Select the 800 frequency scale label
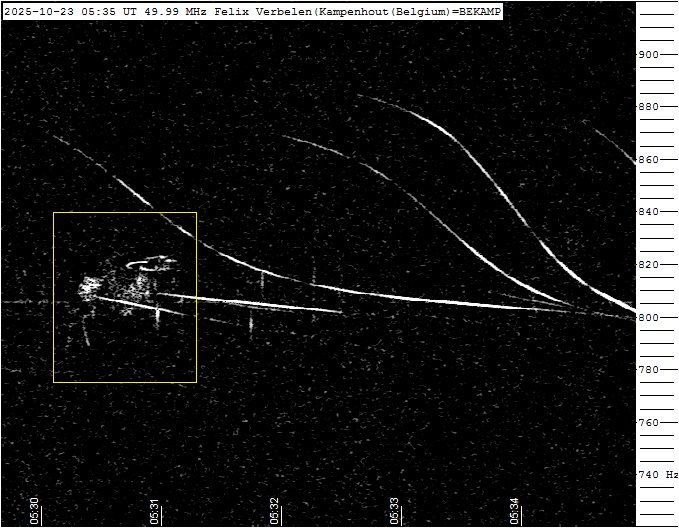 [x=649, y=317]
